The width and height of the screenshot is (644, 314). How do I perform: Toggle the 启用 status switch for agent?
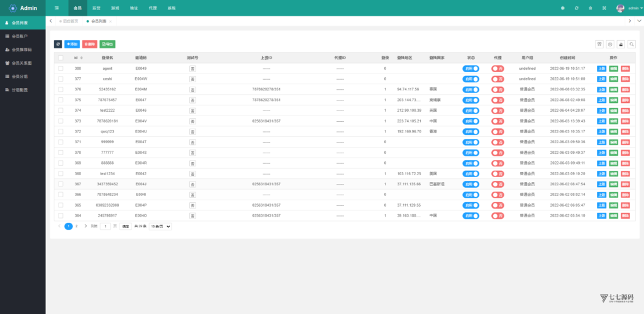click(x=470, y=68)
